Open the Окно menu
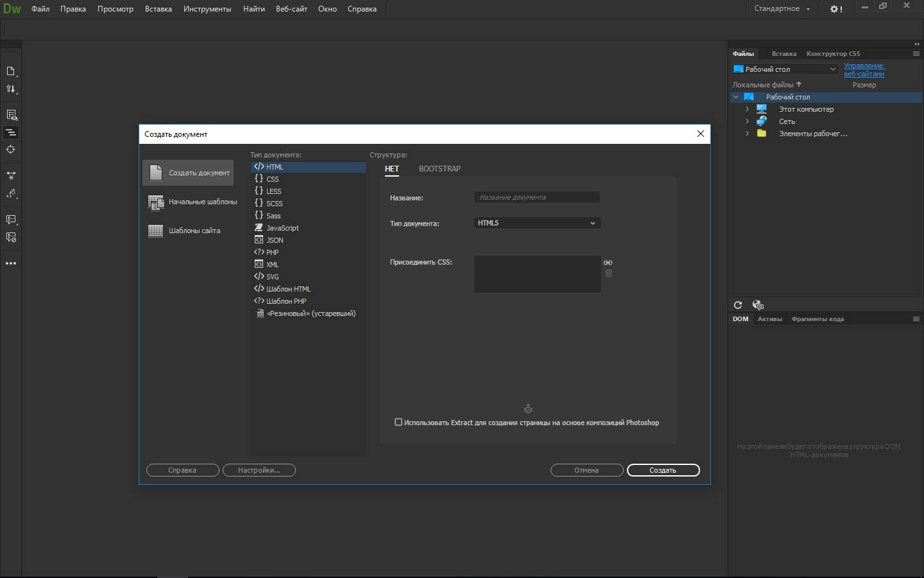 point(327,9)
